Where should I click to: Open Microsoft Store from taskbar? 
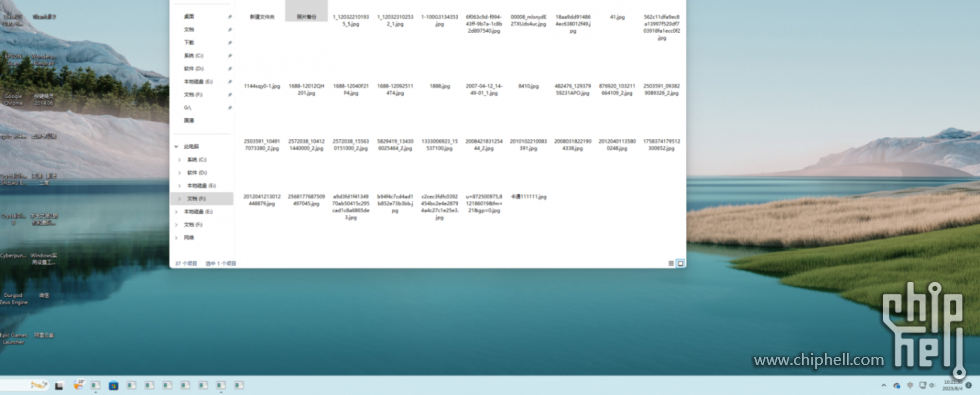113,386
